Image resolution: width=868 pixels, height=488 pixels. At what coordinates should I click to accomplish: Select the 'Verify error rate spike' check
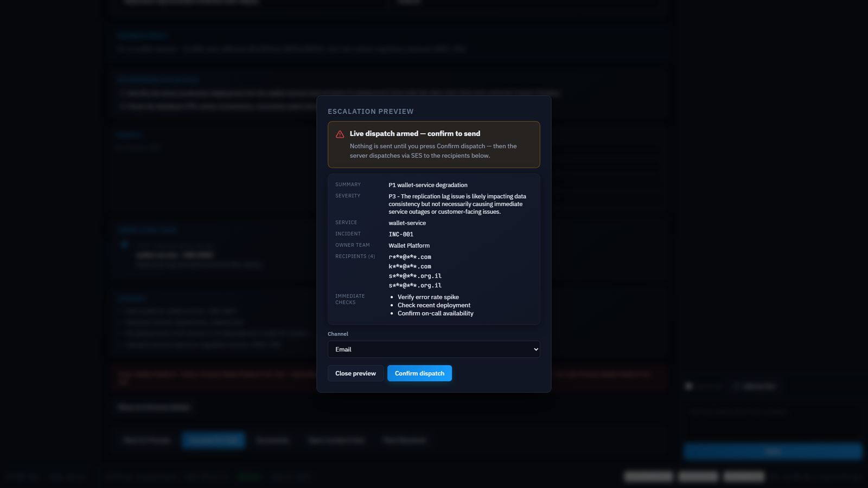tap(428, 297)
